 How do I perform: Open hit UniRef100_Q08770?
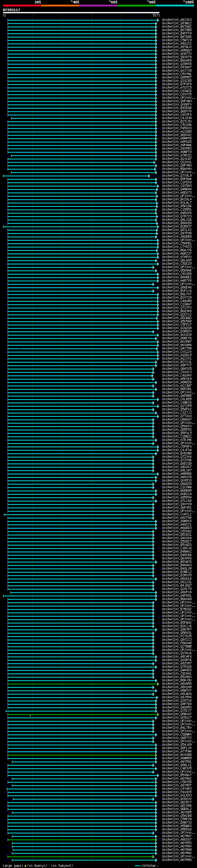tap(176, 54)
